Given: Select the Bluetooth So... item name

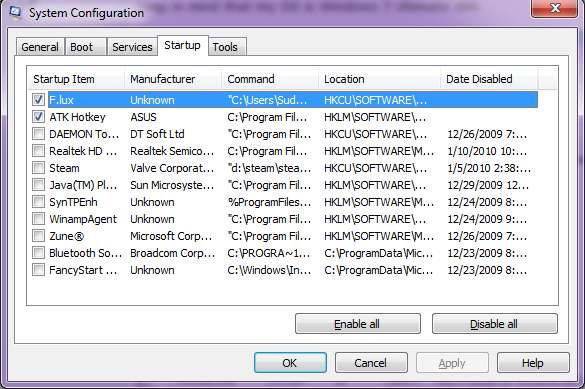Looking at the screenshot, I should coord(85,253).
